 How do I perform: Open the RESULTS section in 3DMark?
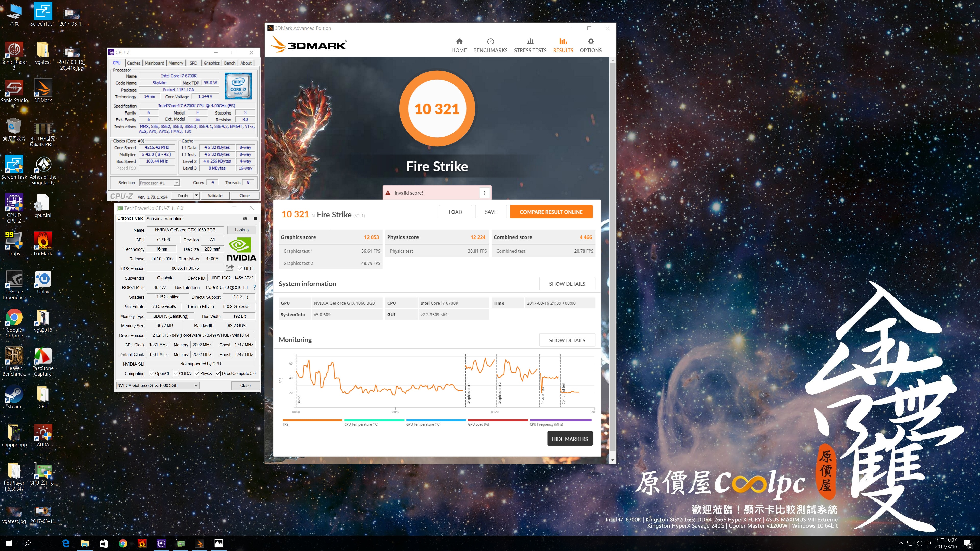coord(563,45)
